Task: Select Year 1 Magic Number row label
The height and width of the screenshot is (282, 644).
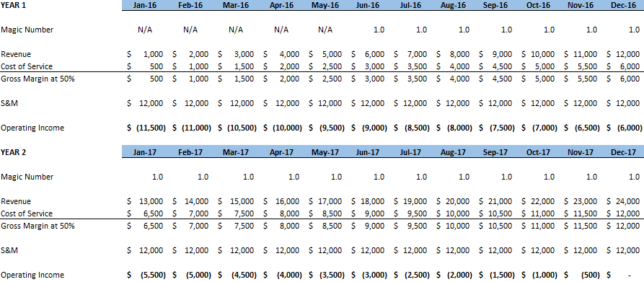Action: point(27,30)
